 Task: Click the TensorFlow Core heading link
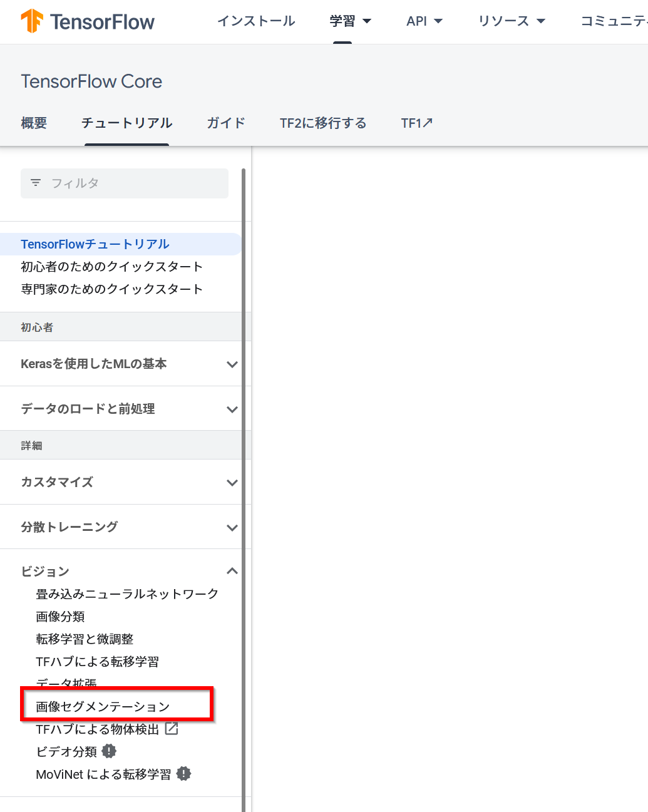91,81
